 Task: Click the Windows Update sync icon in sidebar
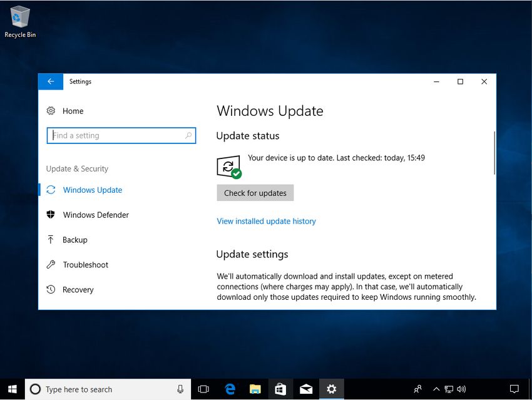click(51, 190)
